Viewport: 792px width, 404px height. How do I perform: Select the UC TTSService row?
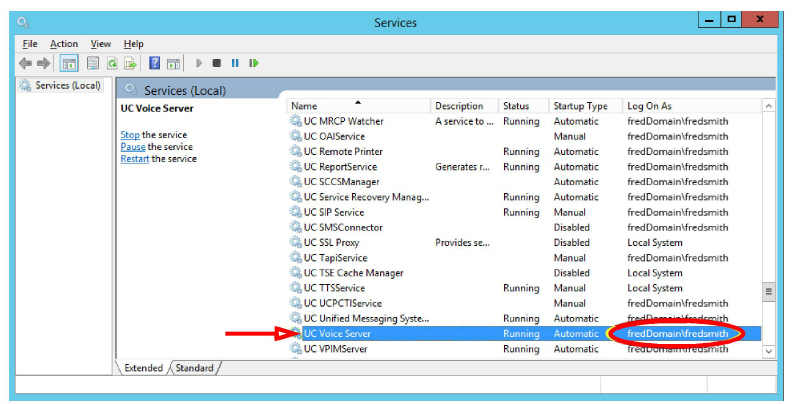tap(524, 288)
